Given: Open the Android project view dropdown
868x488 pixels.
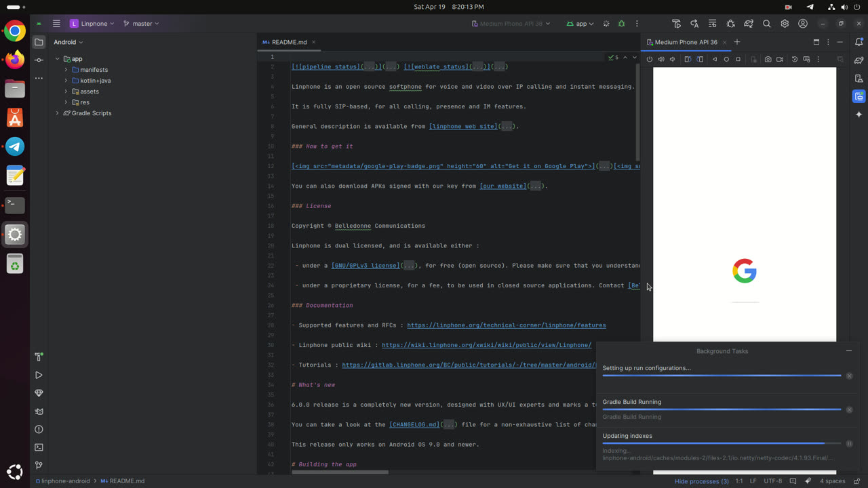Looking at the screenshot, I should point(68,42).
